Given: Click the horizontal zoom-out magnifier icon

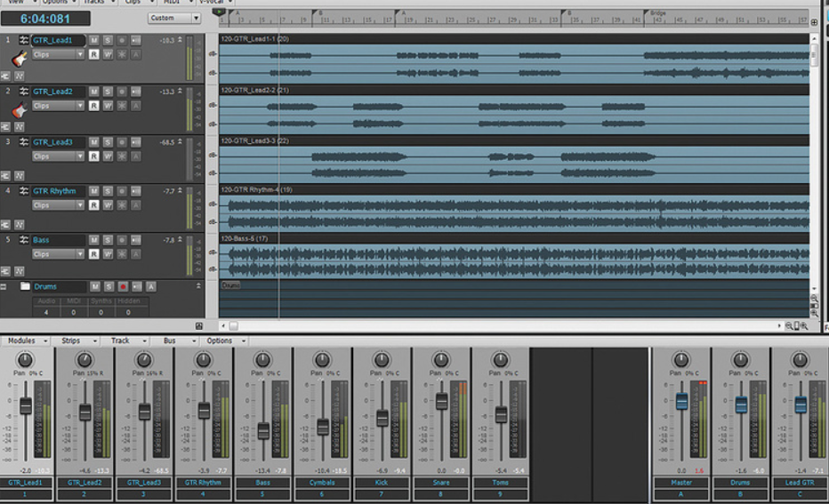Looking at the screenshot, I should click(x=788, y=326).
